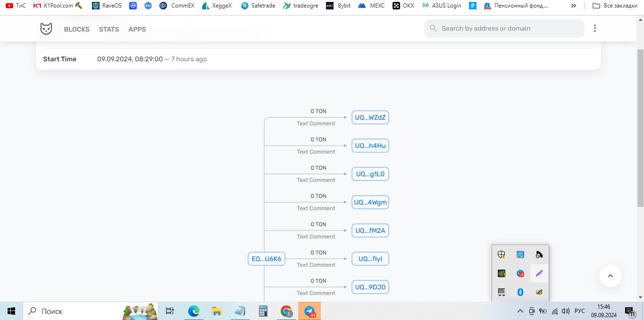This screenshot has height=320, width=644.
Task: Open address UQ...WZdZ node
Action: 370,118
